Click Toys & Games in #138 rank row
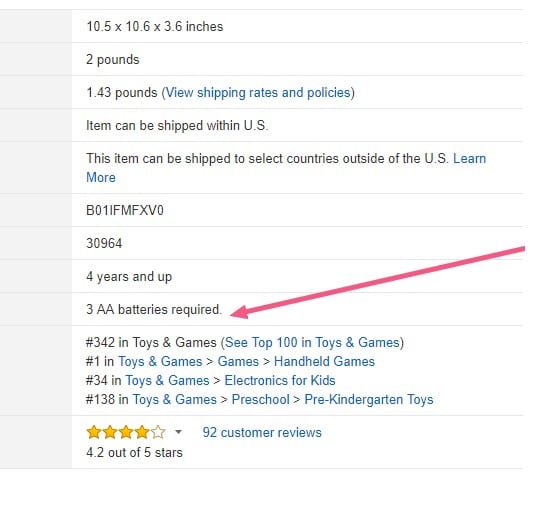 click(174, 399)
